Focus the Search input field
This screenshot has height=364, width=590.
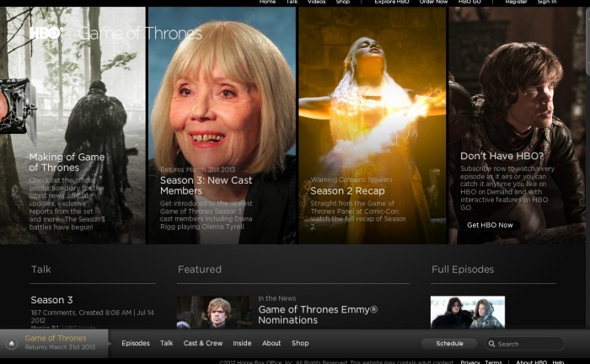coord(524,344)
